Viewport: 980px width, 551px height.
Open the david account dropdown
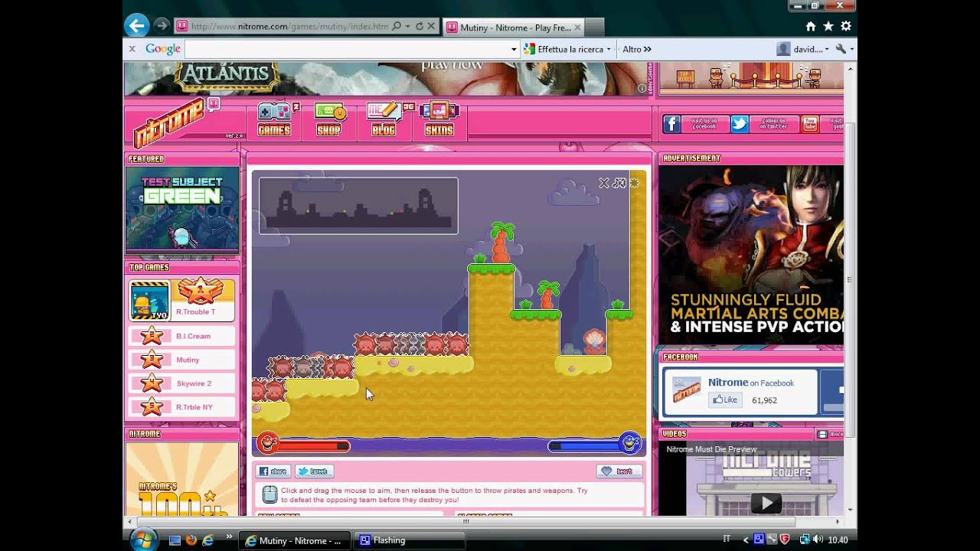[x=803, y=49]
